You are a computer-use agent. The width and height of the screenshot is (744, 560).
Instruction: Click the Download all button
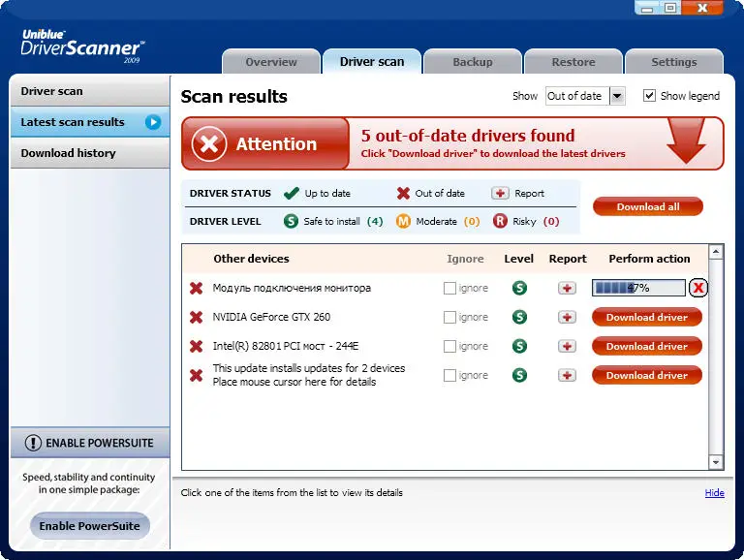pos(648,206)
